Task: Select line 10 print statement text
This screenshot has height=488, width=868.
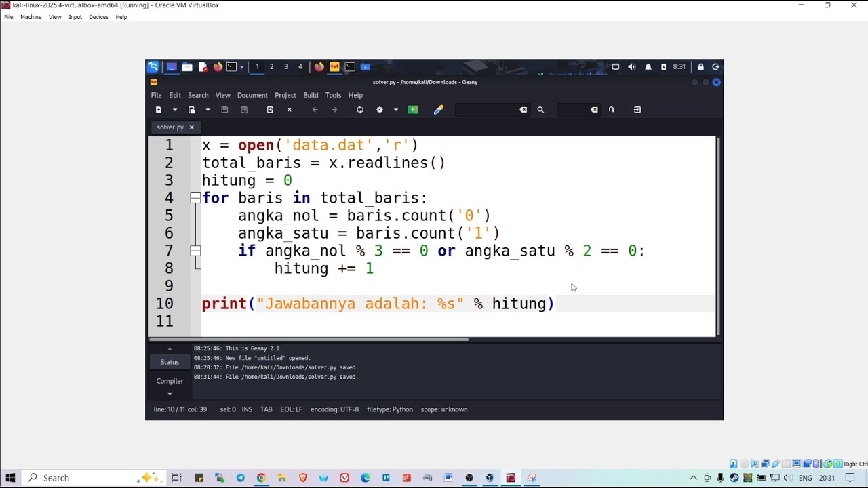Action: 378,304
